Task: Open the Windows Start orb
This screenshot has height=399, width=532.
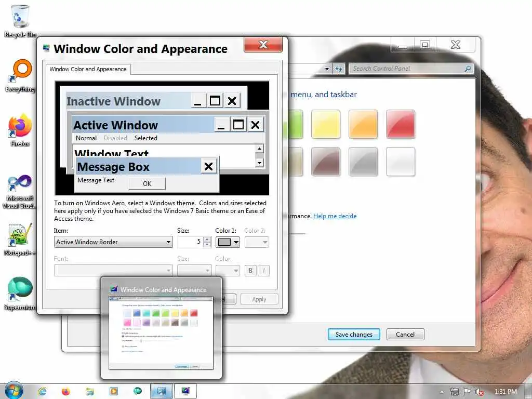Action: 14,391
